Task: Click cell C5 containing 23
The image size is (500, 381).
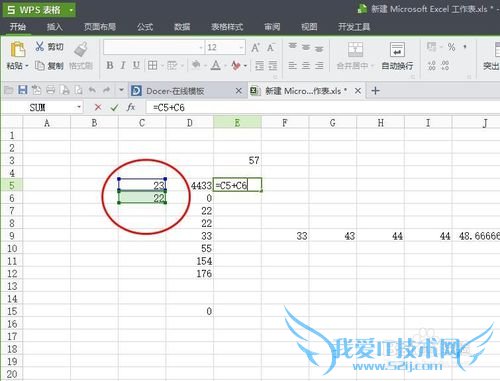Action: pos(142,185)
